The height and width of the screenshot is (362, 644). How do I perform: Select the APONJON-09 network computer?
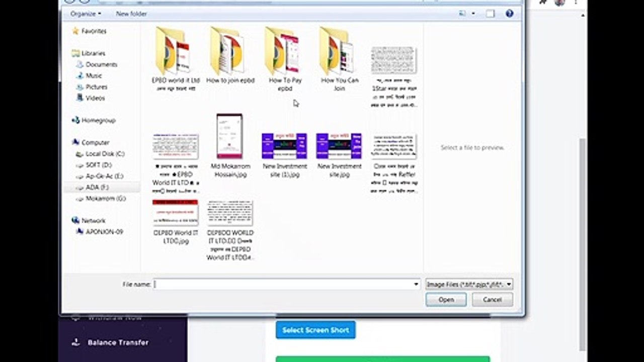coord(99,232)
